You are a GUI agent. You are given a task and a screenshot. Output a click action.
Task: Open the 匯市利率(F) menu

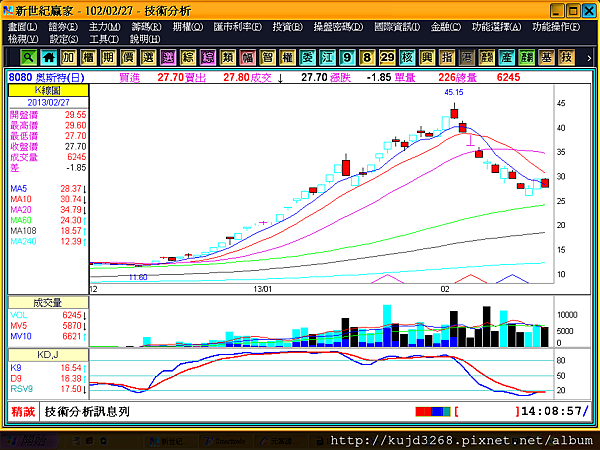coord(238,27)
